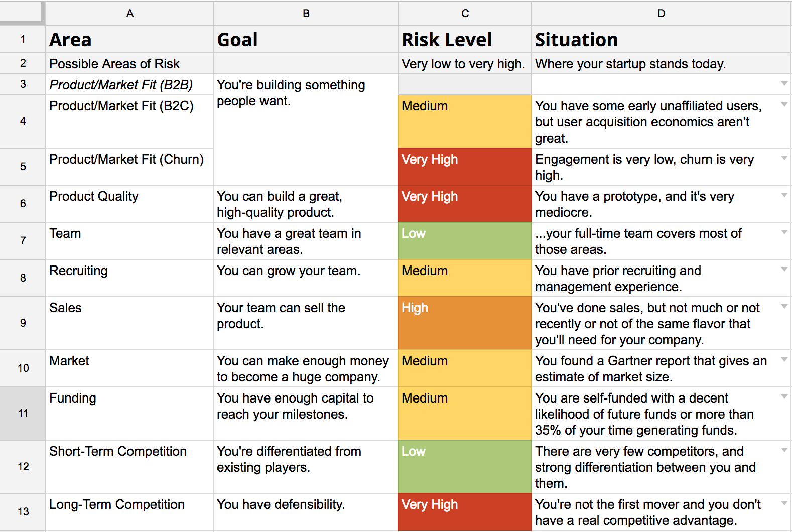The width and height of the screenshot is (792, 532).
Task: Open Recruiting row situation dropdown arrow
Action: pos(784,270)
